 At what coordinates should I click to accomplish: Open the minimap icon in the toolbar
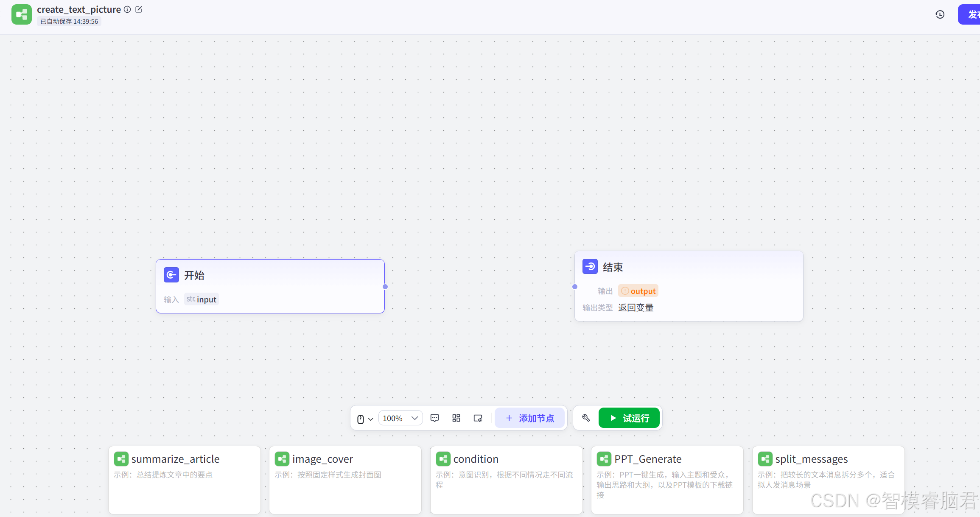coord(478,418)
